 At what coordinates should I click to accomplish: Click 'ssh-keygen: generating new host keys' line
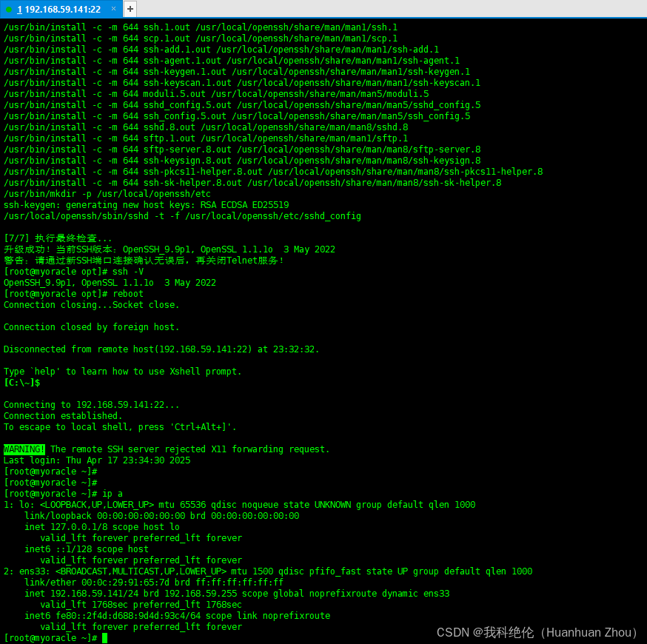coord(146,205)
